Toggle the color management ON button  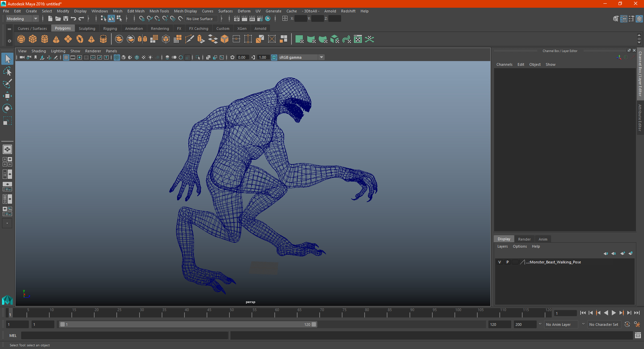tap(274, 57)
